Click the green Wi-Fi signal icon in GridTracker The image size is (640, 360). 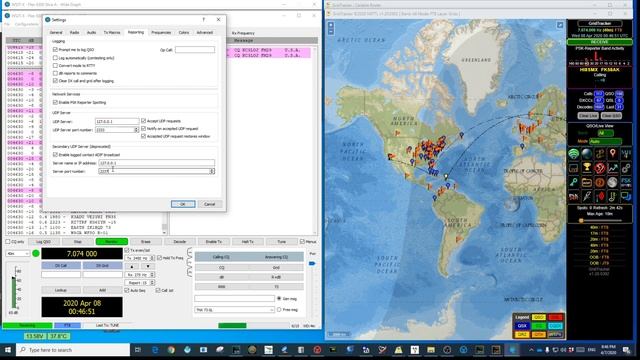(x=574, y=154)
